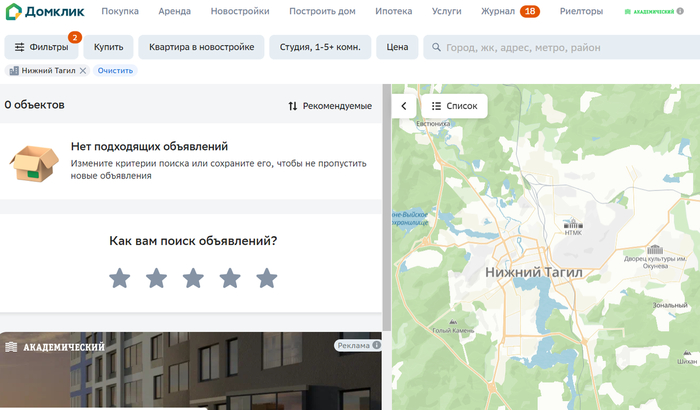The image size is (700, 410).
Task: Open the Аренда menu
Action: (175, 11)
